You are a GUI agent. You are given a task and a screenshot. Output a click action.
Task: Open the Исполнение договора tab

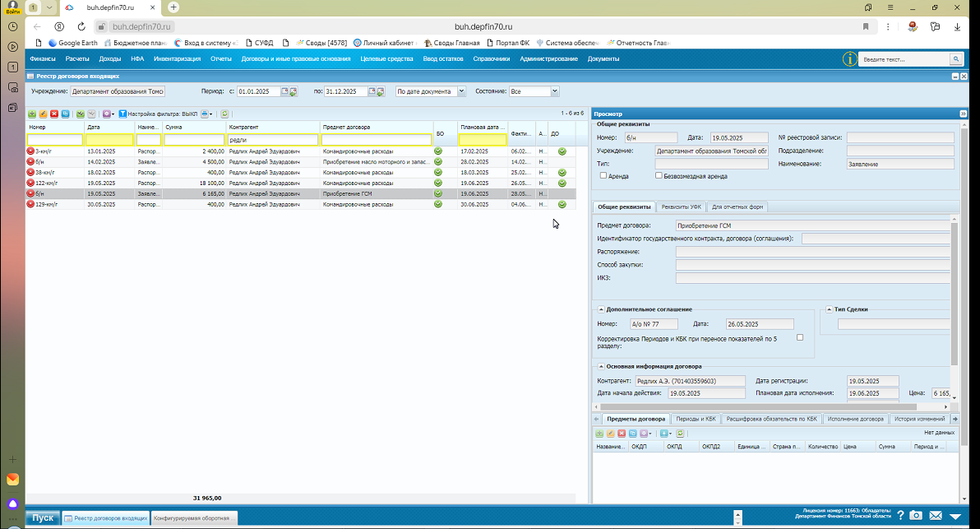855,419
